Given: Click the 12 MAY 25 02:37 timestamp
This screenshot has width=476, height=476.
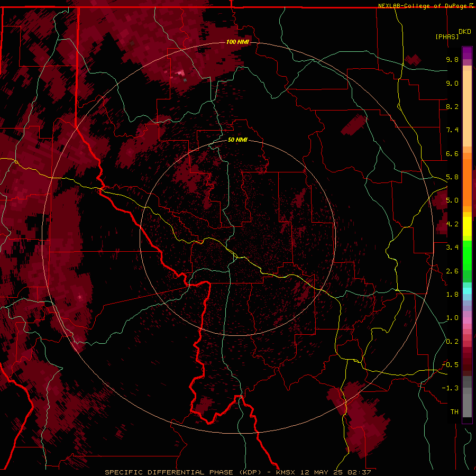Looking at the screenshot, I should pos(335,472).
